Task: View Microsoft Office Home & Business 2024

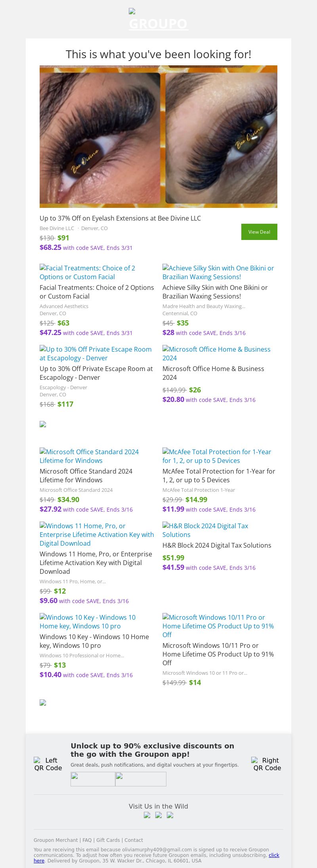Action: point(216,354)
